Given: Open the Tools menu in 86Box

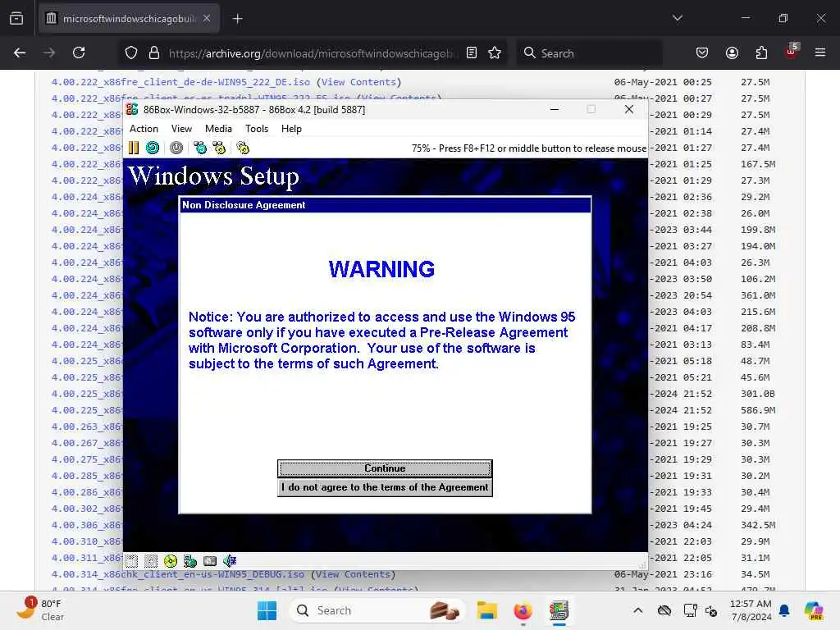Looking at the screenshot, I should pos(257,129).
